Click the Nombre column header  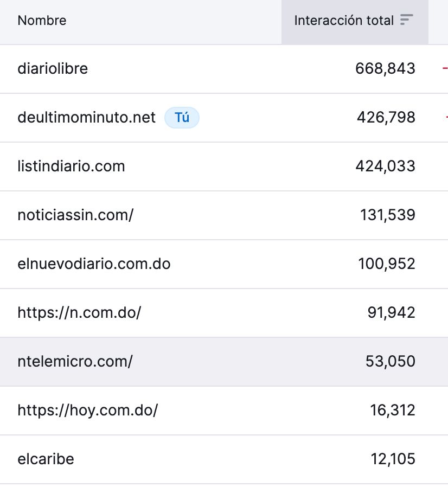pyautogui.click(x=42, y=21)
